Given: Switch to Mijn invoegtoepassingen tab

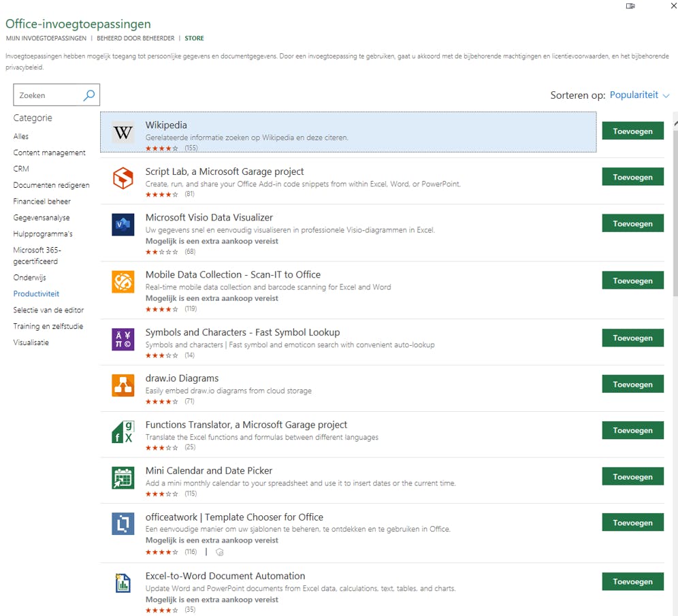Looking at the screenshot, I should (x=46, y=38).
